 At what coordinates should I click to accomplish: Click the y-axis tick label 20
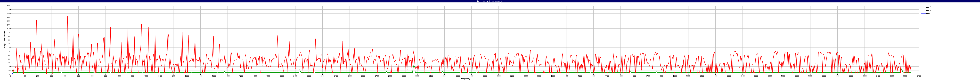[9, 70]
